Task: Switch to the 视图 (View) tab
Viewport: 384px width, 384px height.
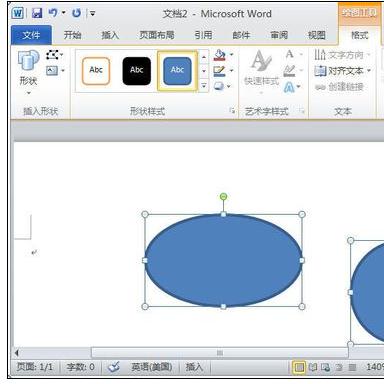Action: point(317,35)
